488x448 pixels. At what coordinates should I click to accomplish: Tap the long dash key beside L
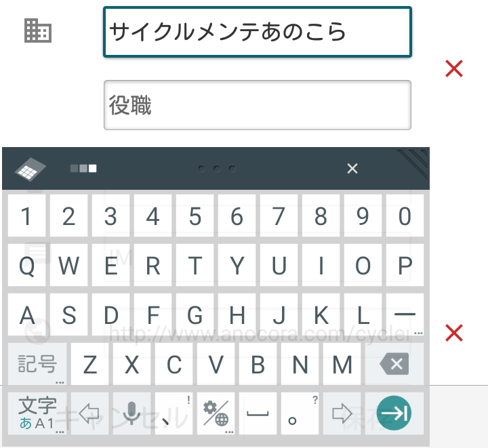(x=405, y=314)
